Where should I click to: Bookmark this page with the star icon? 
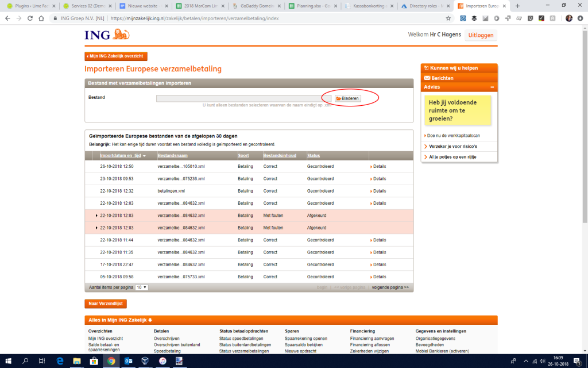pyautogui.click(x=447, y=18)
